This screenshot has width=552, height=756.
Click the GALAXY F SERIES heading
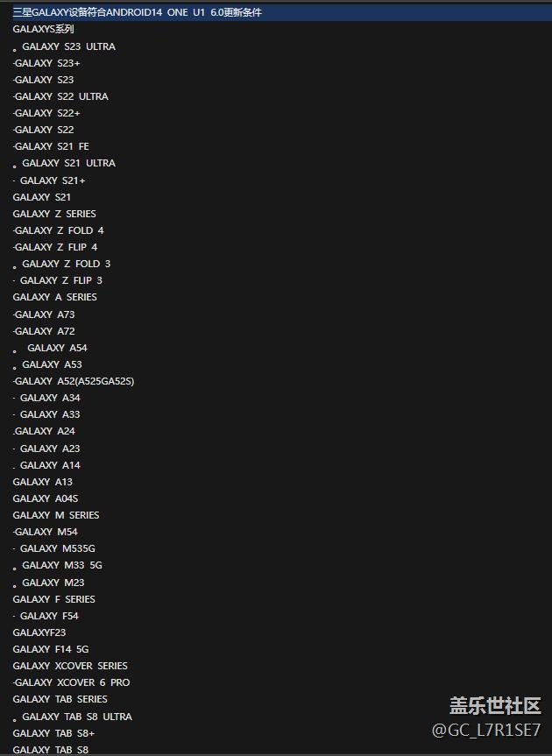pyautogui.click(x=54, y=599)
